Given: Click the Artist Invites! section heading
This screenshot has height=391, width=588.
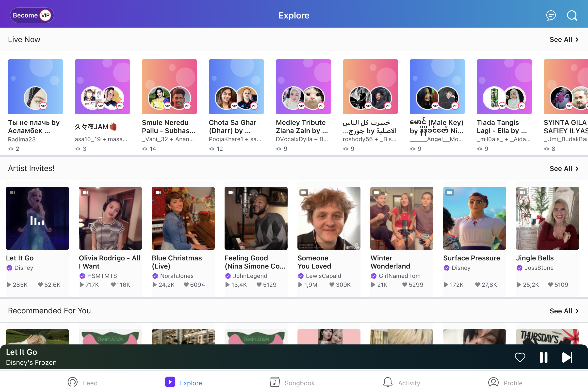Looking at the screenshot, I should (31, 168).
